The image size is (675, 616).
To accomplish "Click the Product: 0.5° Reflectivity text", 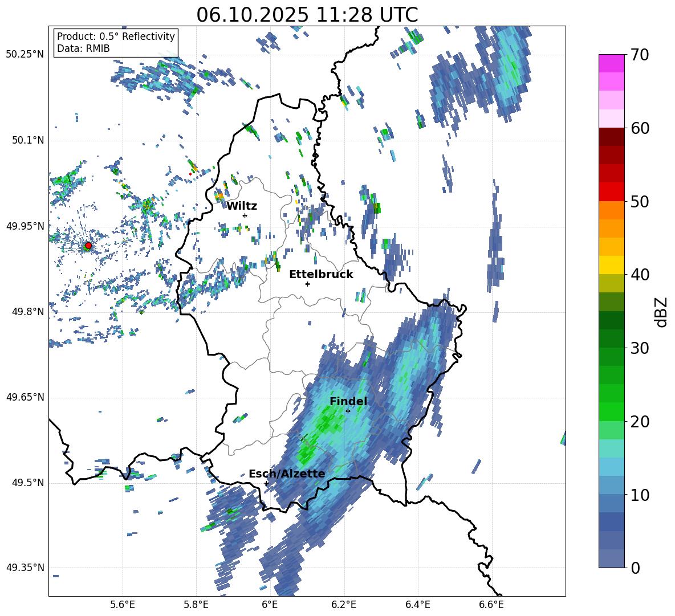I will point(116,36).
